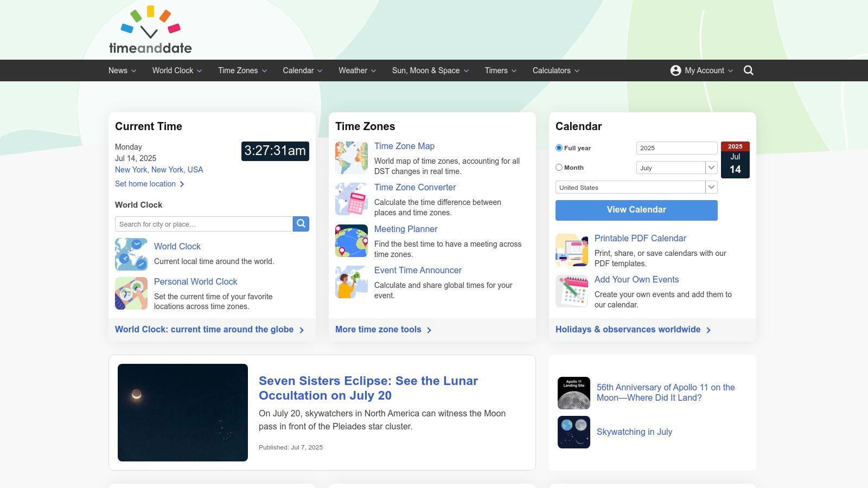This screenshot has width=868, height=488.
Task: Click the timeanddate logo
Action: tap(150, 30)
